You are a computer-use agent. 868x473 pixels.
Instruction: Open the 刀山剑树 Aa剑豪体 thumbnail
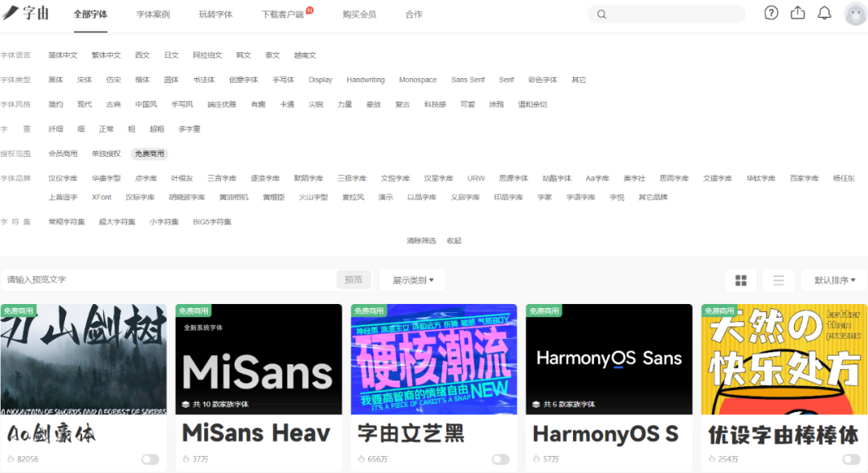click(x=84, y=359)
